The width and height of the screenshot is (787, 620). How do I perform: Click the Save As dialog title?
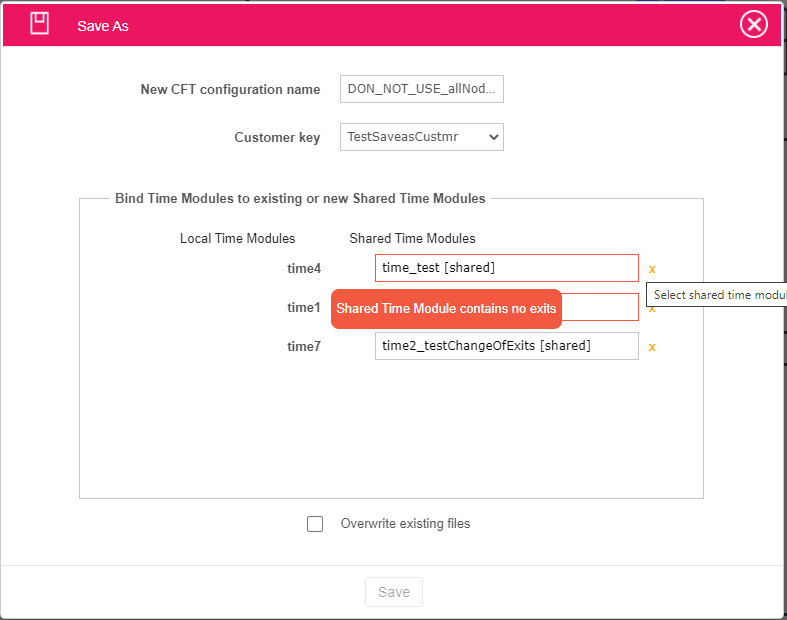point(103,26)
